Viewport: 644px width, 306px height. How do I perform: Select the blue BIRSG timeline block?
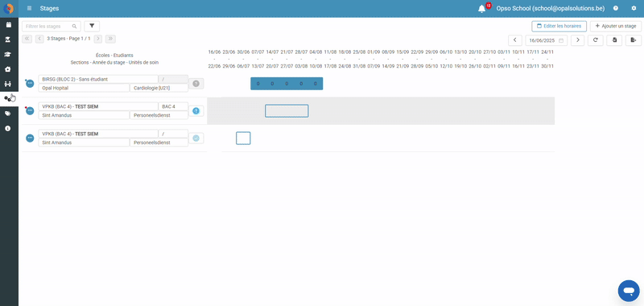[x=287, y=84]
